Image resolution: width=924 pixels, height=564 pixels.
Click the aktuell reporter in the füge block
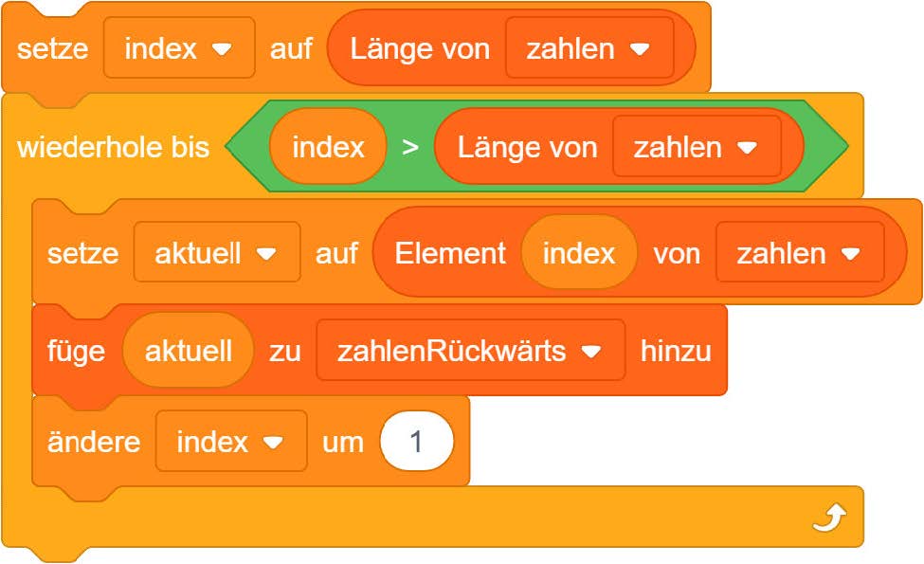pyautogui.click(x=188, y=352)
